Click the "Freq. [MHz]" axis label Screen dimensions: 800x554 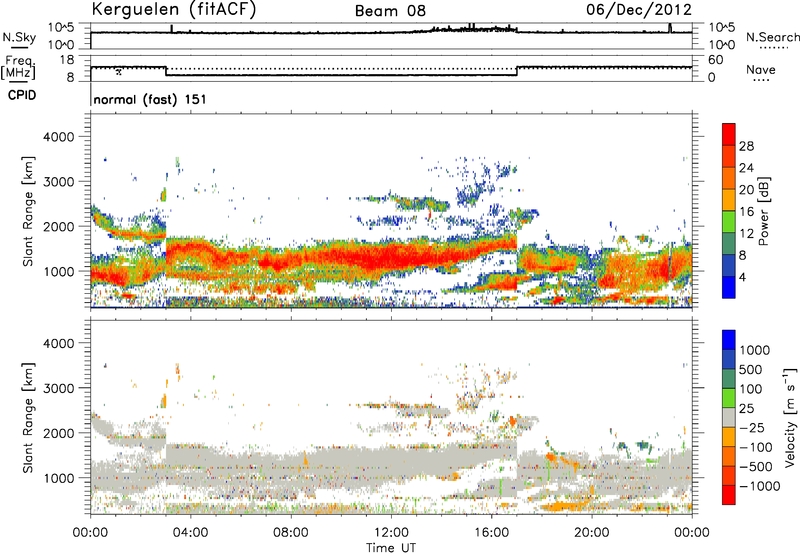pyautogui.click(x=19, y=67)
